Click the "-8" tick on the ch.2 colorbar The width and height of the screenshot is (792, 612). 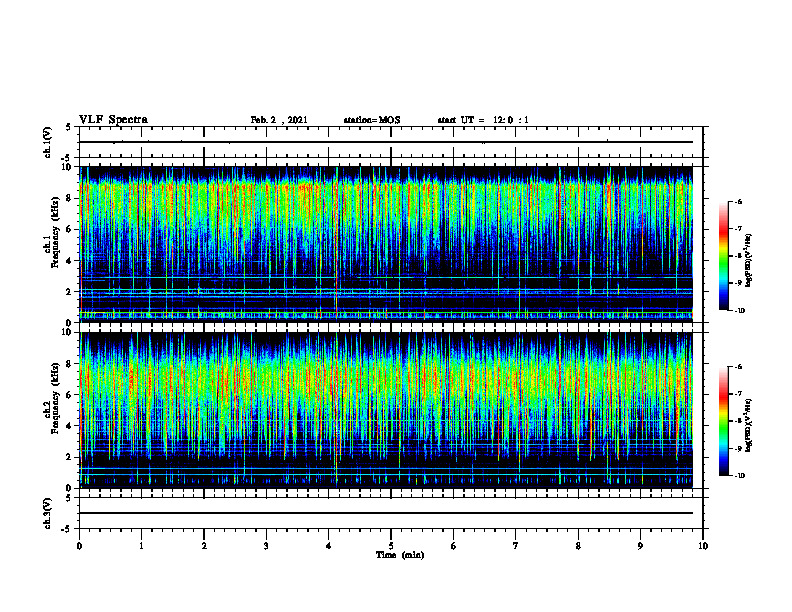[738, 421]
